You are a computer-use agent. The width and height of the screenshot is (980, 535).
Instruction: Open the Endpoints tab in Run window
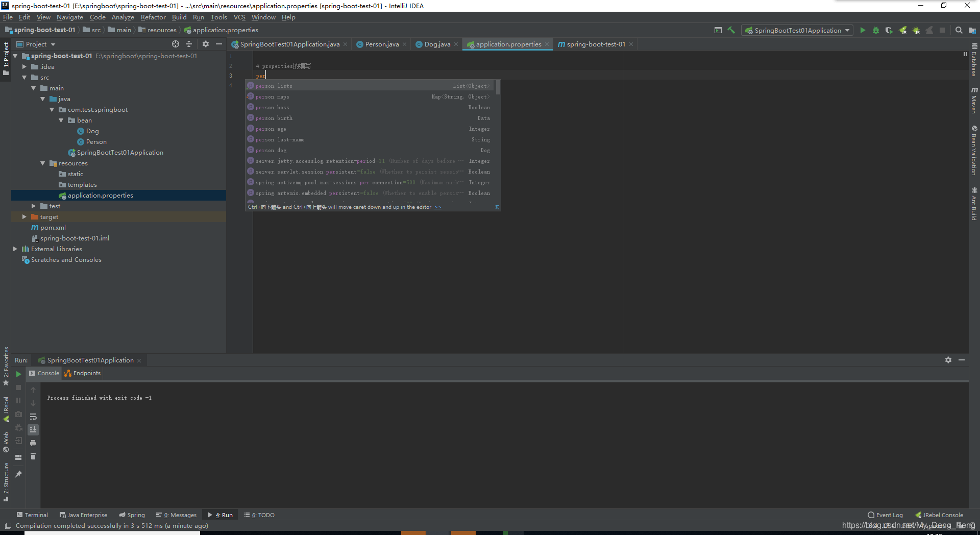[x=83, y=373]
